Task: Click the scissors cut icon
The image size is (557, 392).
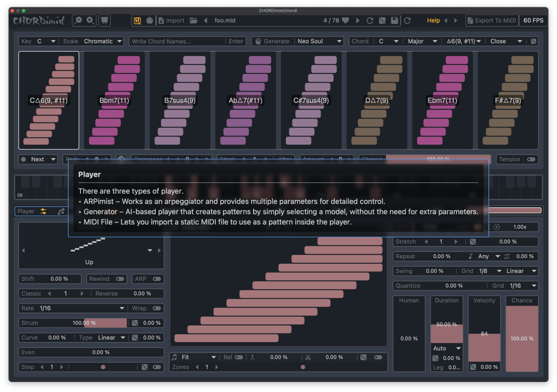Action: coord(308,357)
